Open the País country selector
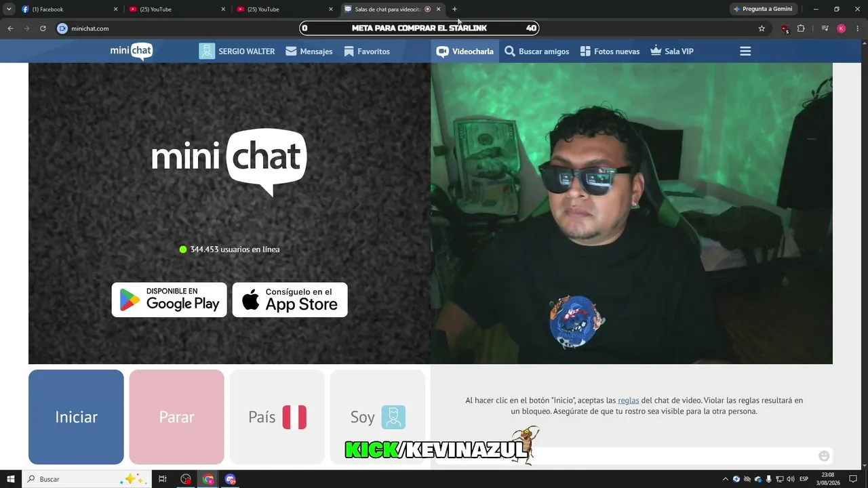This screenshot has height=488, width=868. (277, 417)
